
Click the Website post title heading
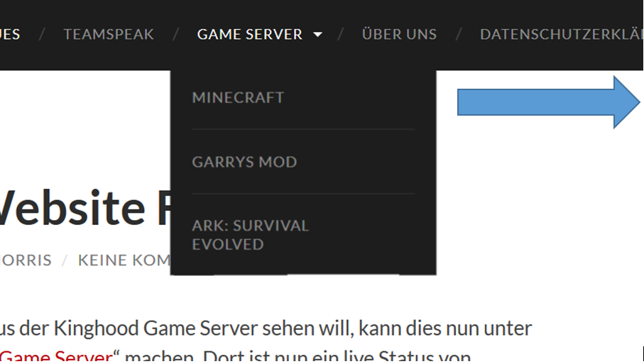85,208
